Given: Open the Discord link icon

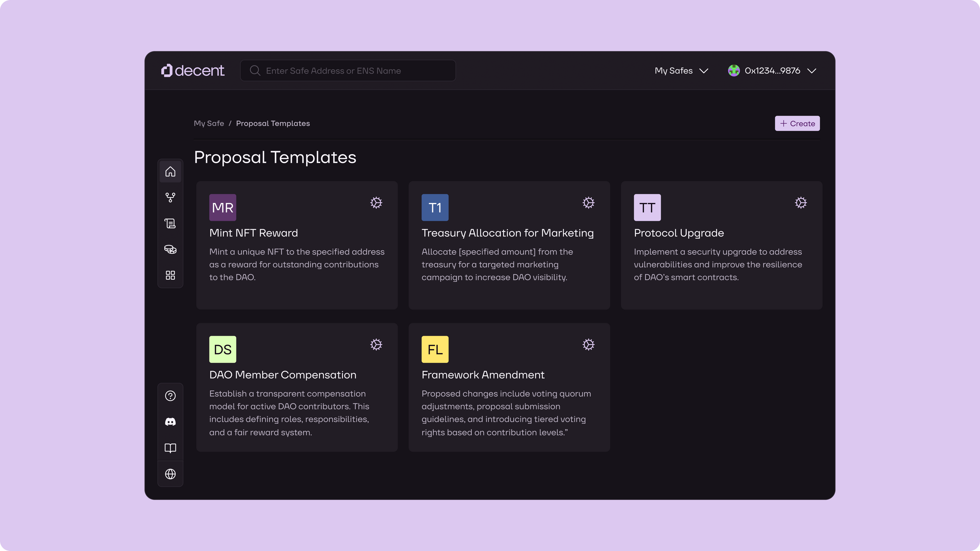Looking at the screenshot, I should [170, 422].
